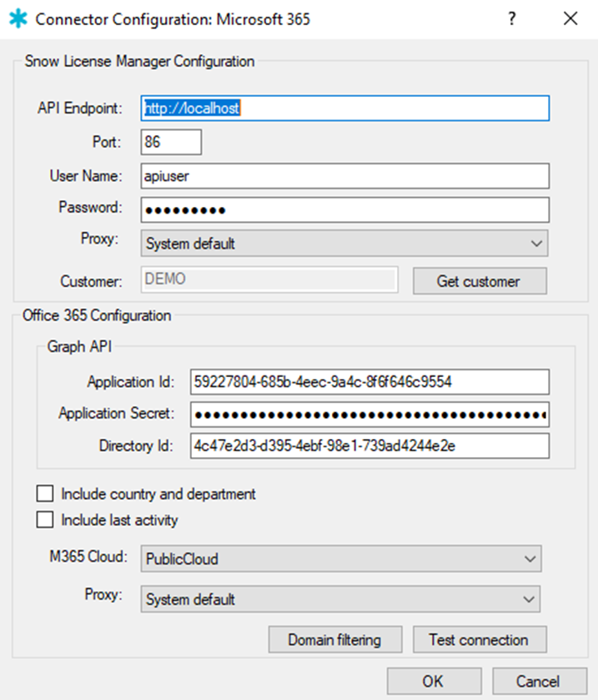Toggle Include last activity checkbox

tap(45, 520)
